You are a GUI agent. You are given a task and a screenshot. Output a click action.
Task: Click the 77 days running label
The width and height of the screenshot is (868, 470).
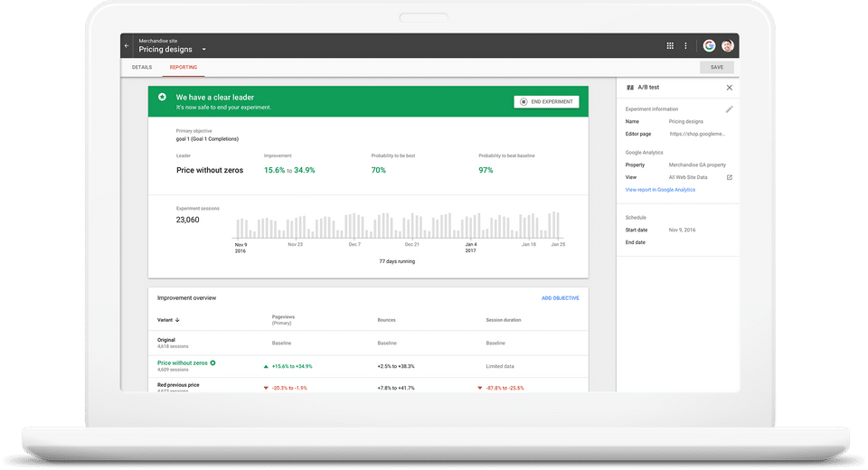(397, 261)
